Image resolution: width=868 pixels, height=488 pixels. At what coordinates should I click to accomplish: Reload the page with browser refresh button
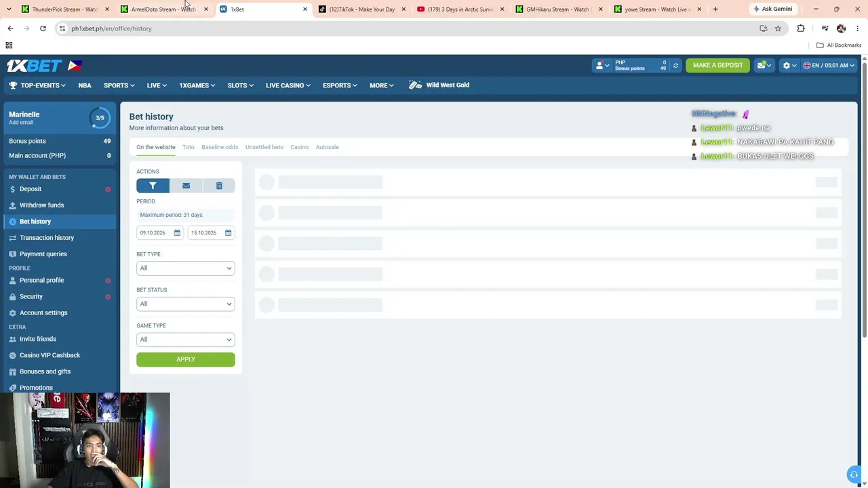click(x=43, y=28)
